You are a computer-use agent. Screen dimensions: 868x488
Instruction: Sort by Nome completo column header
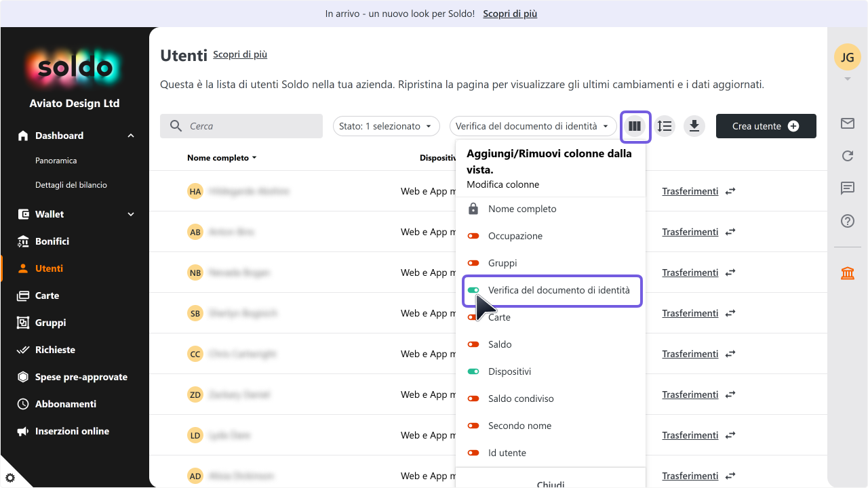point(222,157)
